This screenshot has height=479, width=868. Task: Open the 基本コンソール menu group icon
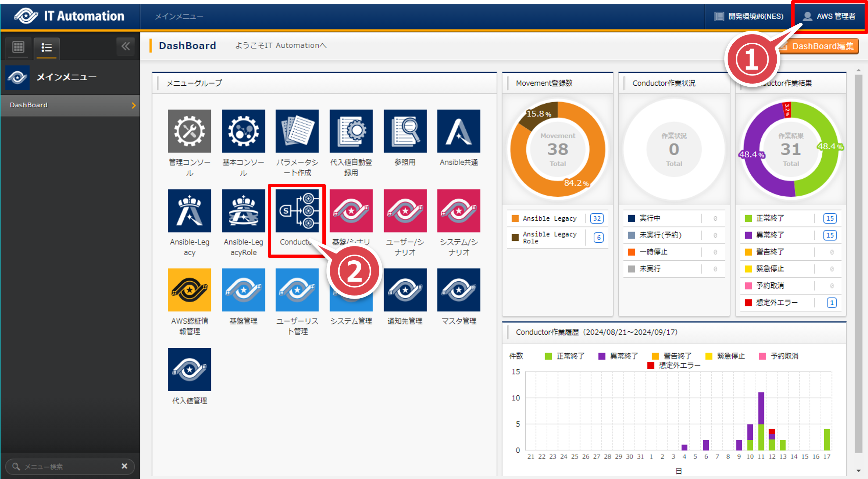pyautogui.click(x=243, y=131)
